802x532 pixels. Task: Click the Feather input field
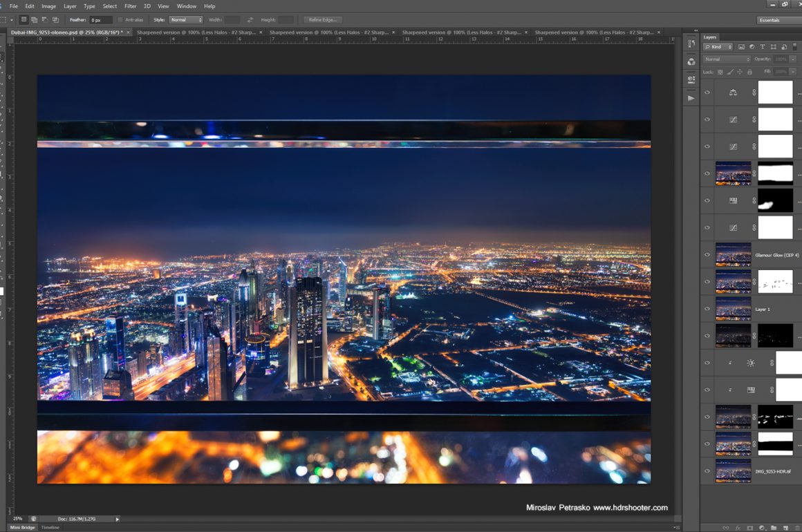click(101, 20)
